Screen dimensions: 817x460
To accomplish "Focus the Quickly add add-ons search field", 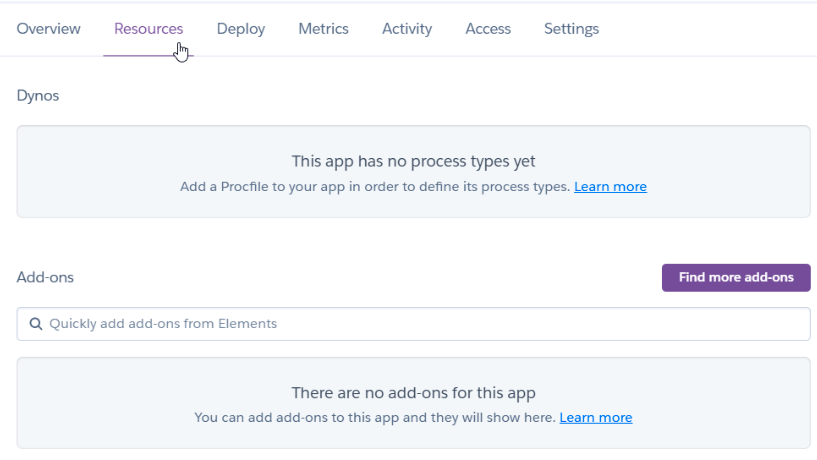I will pos(420,324).
